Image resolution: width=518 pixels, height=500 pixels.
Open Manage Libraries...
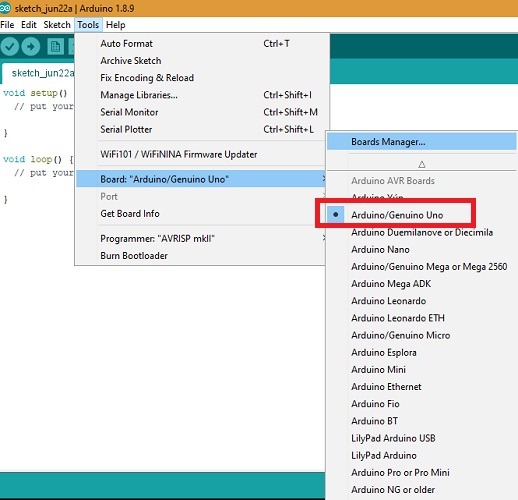pyautogui.click(x=201, y=95)
